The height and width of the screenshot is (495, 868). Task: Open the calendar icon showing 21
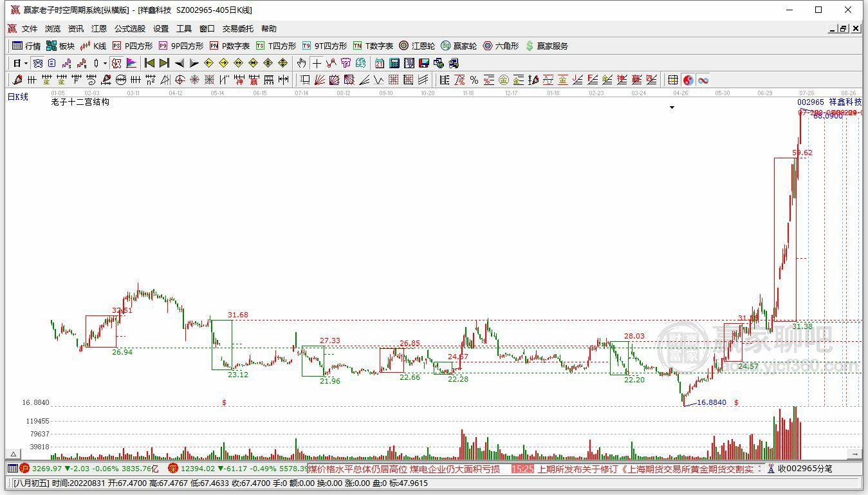click(x=380, y=63)
